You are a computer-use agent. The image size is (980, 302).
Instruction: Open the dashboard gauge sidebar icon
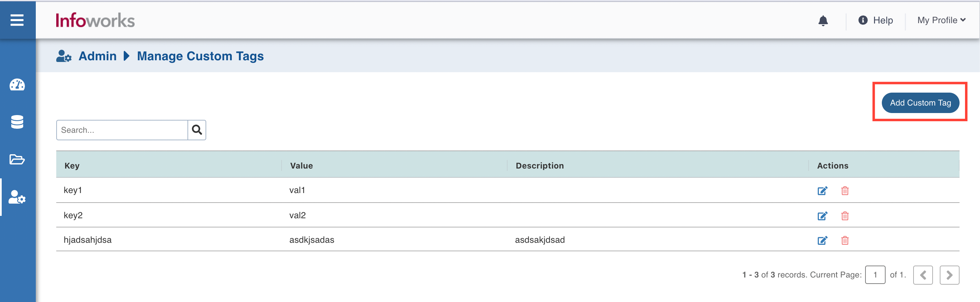point(17,85)
